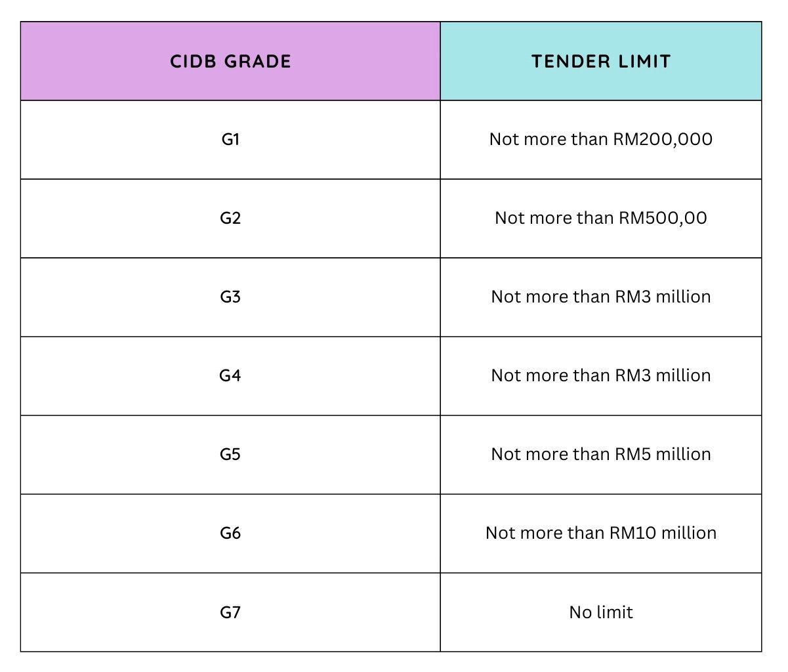Screen dimensions: 788x672
Task: Select the G5 grade cell
Action: click(x=230, y=455)
